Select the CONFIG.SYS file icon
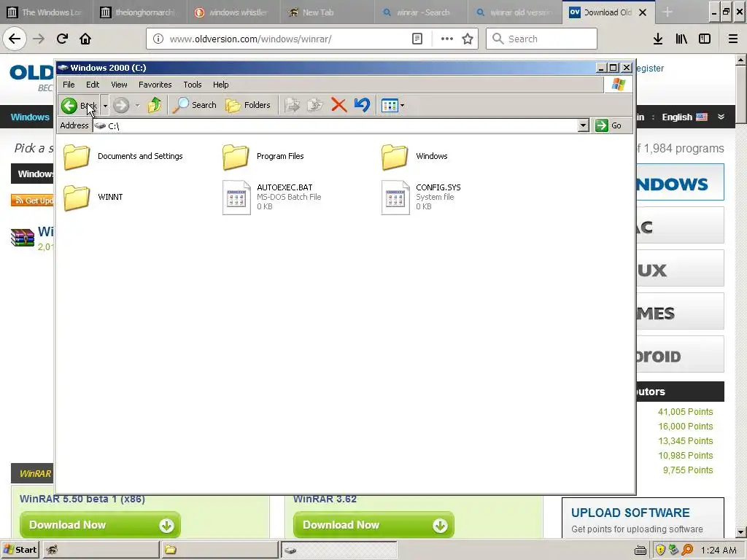747x560 pixels. coord(395,197)
